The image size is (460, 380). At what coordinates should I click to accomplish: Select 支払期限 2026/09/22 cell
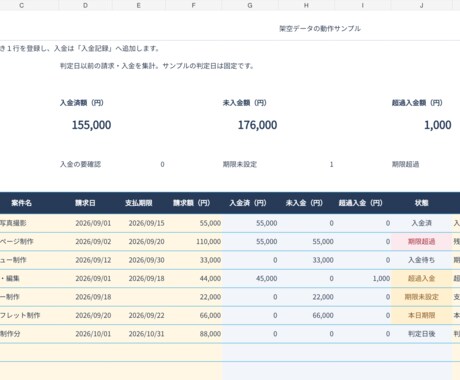139,315
